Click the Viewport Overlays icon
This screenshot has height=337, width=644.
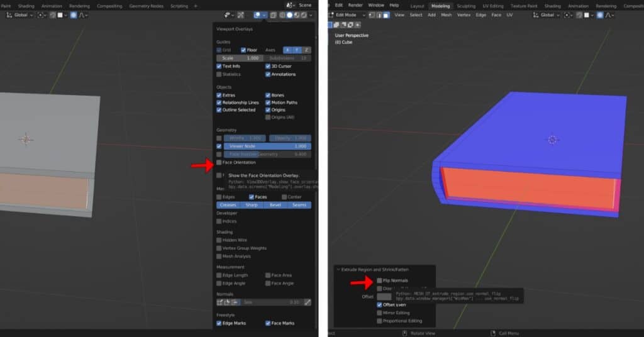(257, 15)
